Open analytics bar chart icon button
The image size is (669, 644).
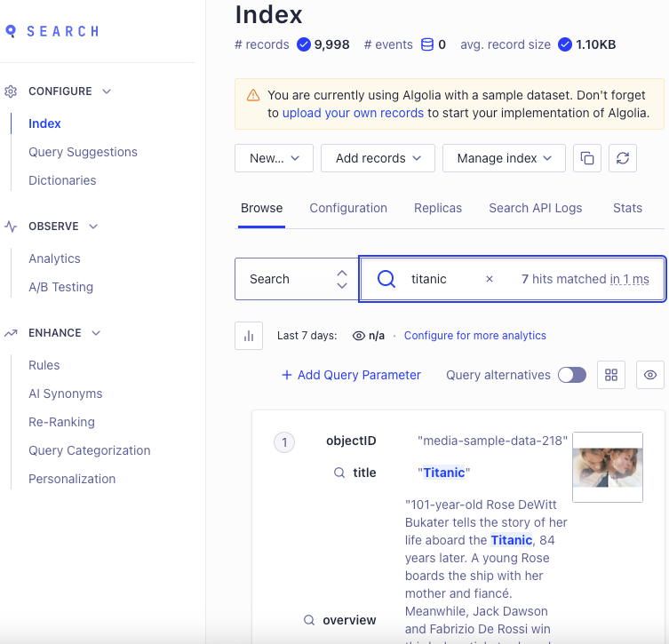[249, 336]
